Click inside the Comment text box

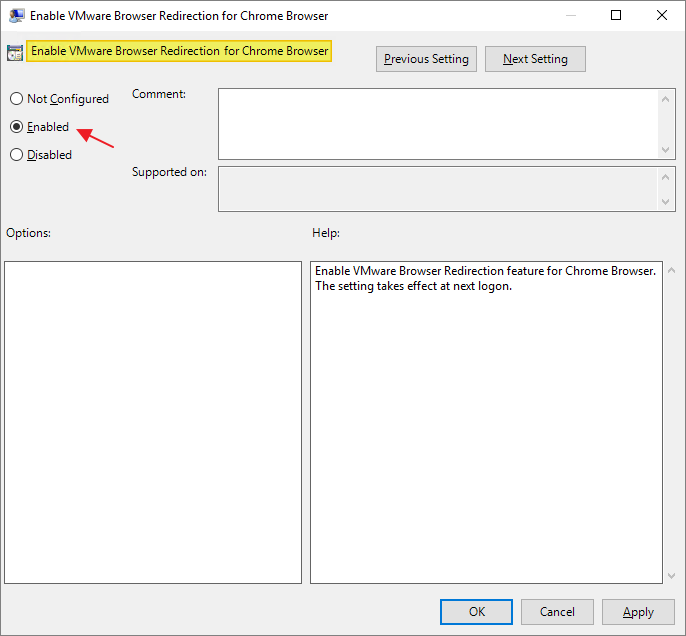click(438, 123)
